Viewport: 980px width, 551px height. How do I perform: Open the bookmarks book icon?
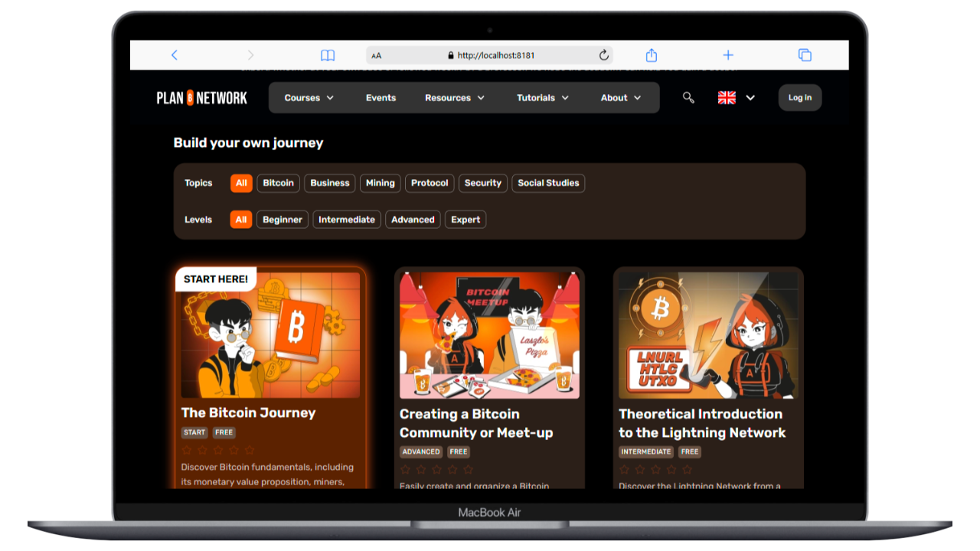click(x=328, y=55)
